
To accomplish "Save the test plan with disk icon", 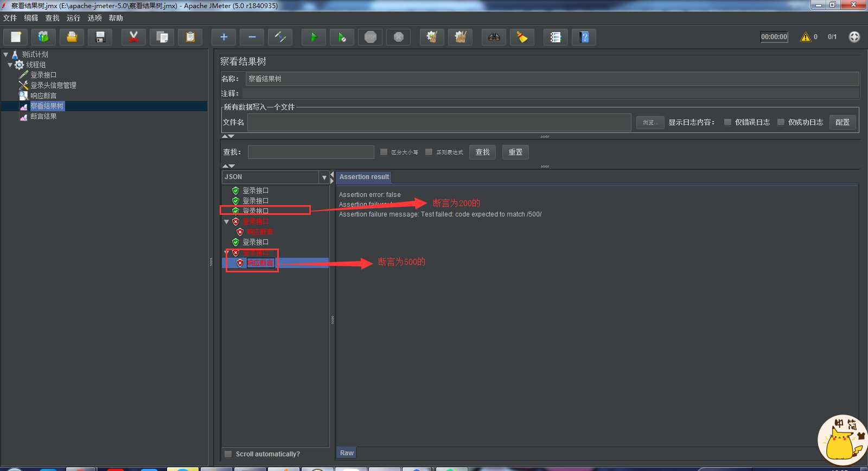I will tap(100, 37).
